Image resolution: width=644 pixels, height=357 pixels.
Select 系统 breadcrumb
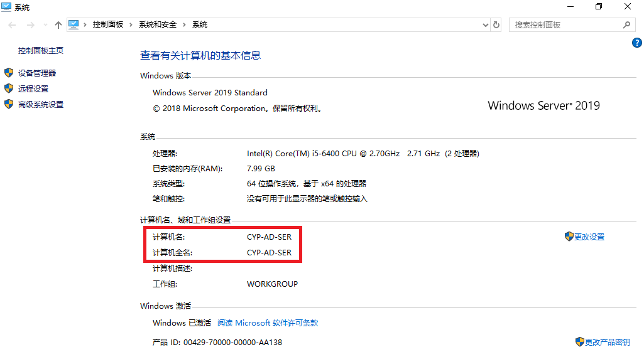tap(200, 24)
